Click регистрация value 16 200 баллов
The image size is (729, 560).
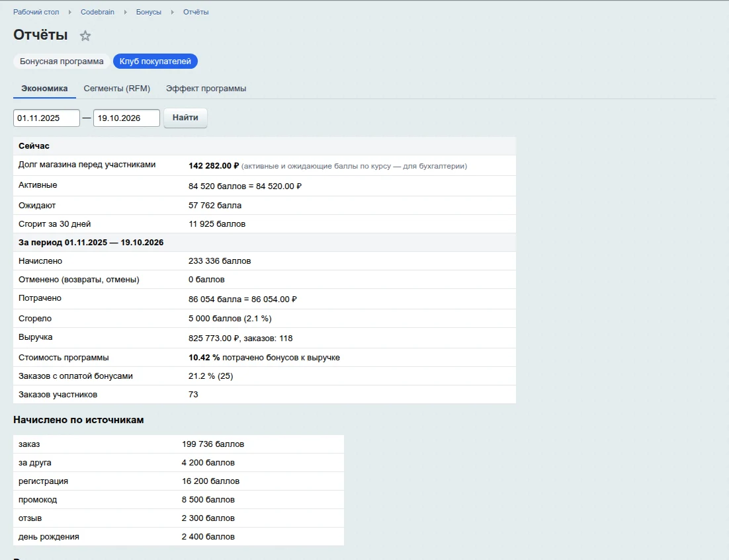210,481
